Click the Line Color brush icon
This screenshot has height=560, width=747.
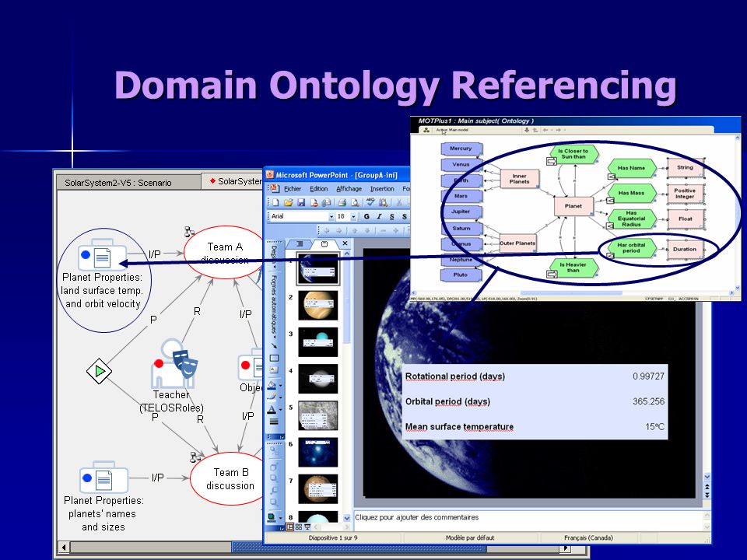tap(272, 397)
